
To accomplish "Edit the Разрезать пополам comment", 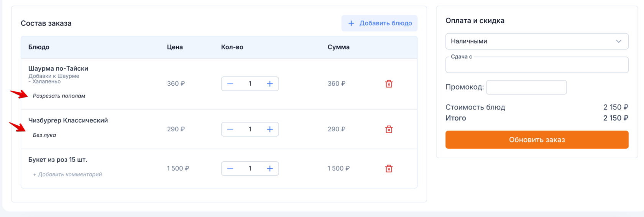I will coord(59,96).
